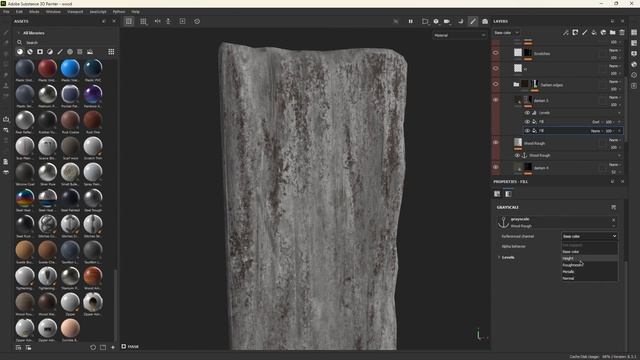Hide the Scratches layer

click(x=496, y=53)
